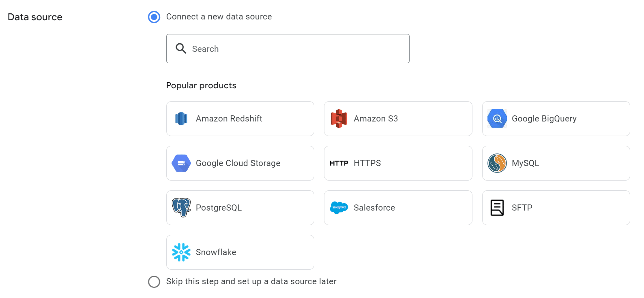Pick the 'Amazon S3' text label
This screenshot has height=298, width=644.
click(x=376, y=119)
